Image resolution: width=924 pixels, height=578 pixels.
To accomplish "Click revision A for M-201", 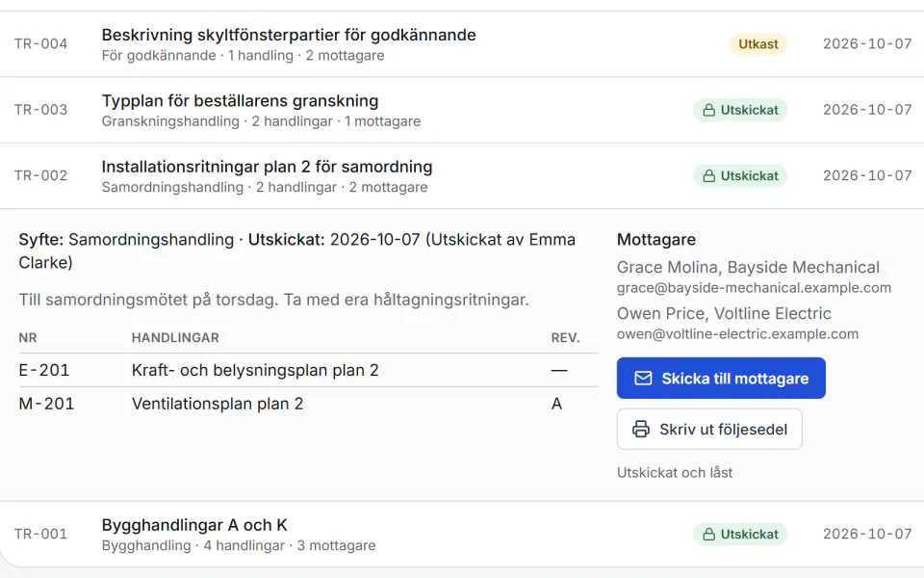I will (x=556, y=404).
